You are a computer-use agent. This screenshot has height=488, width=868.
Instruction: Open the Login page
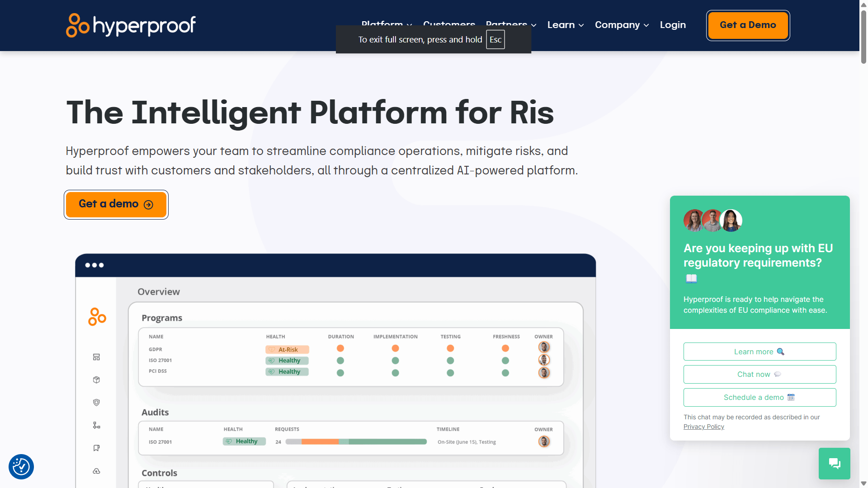(x=673, y=25)
